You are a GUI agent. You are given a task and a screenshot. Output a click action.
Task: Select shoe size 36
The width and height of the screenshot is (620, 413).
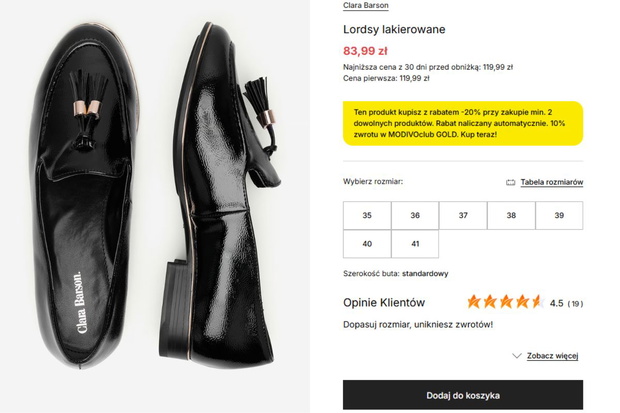coord(415,216)
